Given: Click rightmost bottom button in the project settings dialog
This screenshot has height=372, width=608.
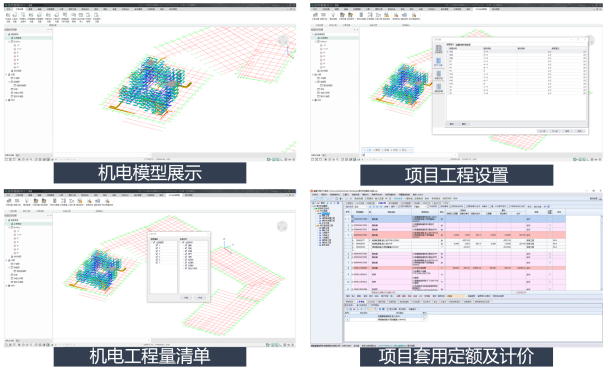Looking at the screenshot, I should (579, 131).
